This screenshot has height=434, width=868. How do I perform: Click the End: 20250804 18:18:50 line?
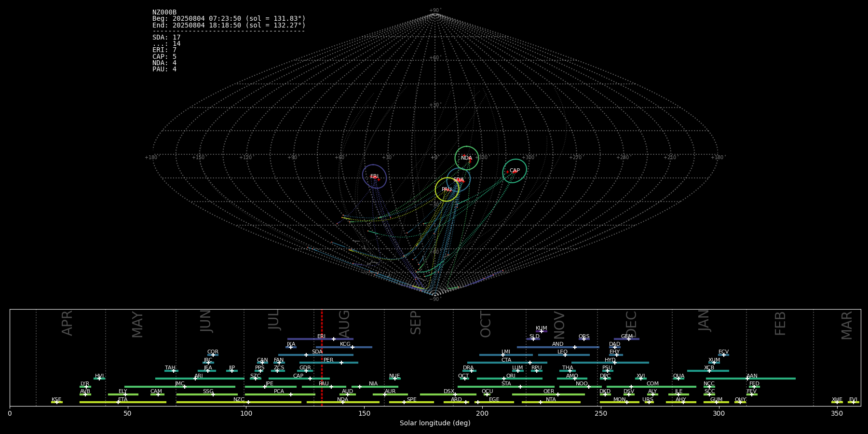(229, 25)
